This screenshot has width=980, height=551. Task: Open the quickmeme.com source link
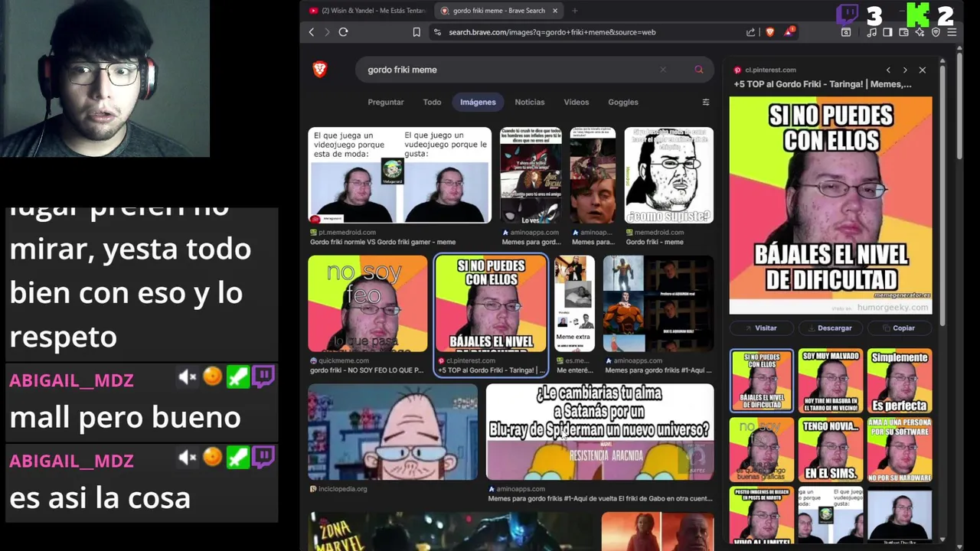click(344, 360)
